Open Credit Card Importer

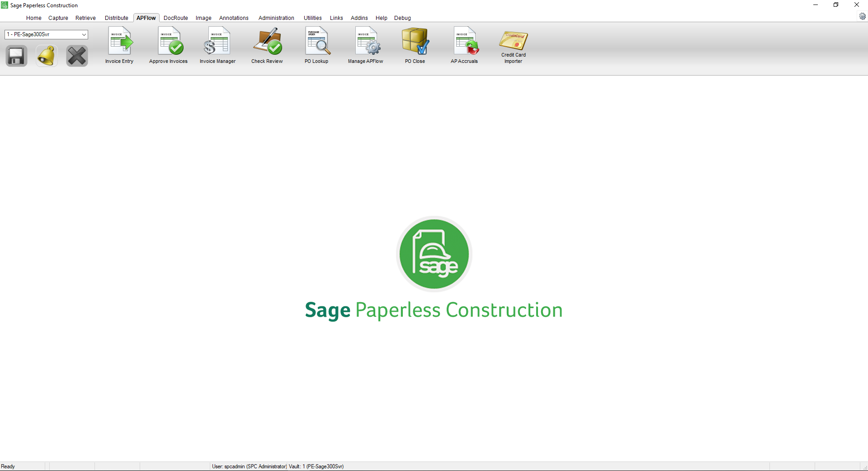click(513, 47)
